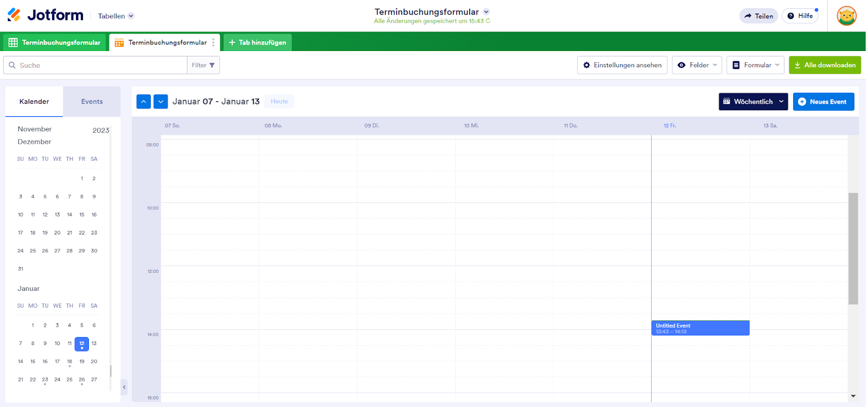This screenshot has width=868, height=407.
Task: Create a Neues Event
Action: [x=824, y=101]
